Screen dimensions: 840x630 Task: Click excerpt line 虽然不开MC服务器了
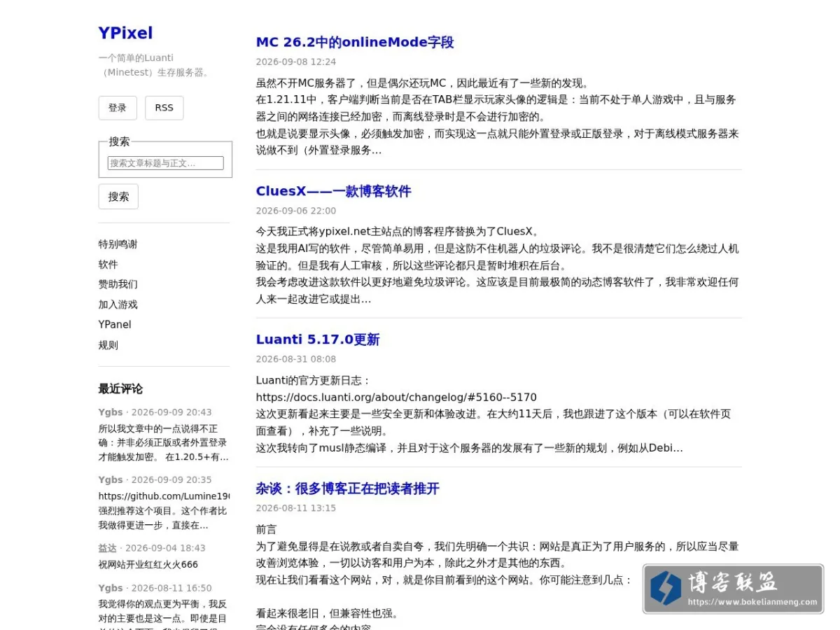point(423,83)
